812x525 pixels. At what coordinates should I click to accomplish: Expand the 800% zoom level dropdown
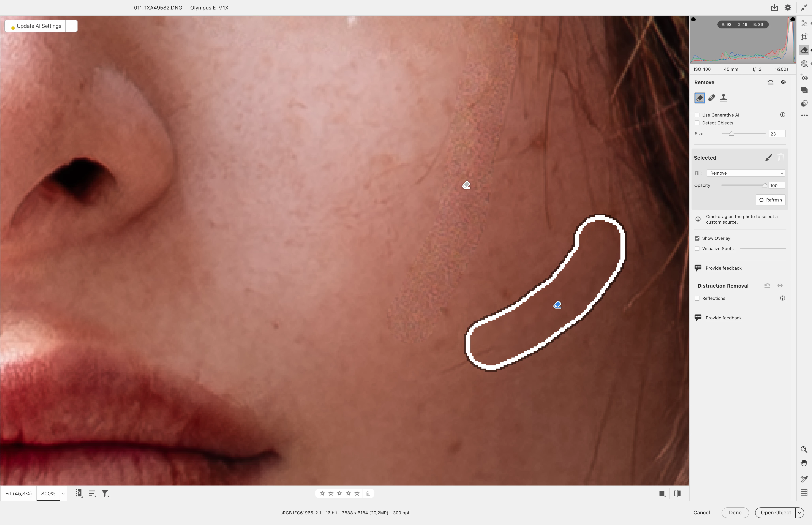pos(63,494)
